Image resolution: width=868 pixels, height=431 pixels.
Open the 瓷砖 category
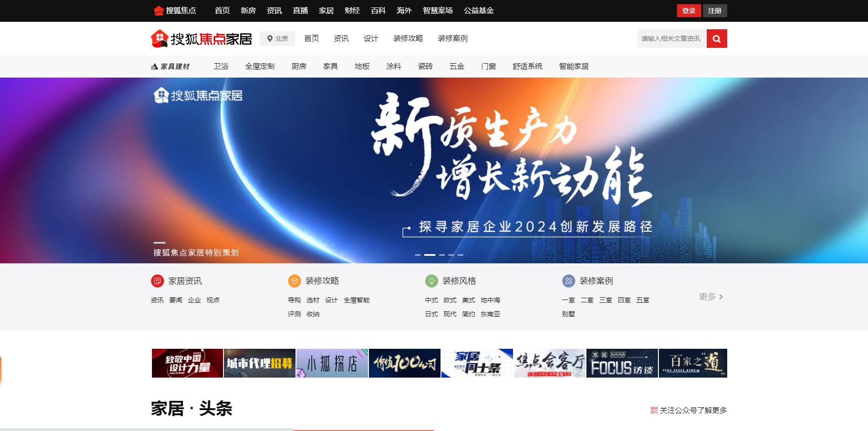(425, 66)
